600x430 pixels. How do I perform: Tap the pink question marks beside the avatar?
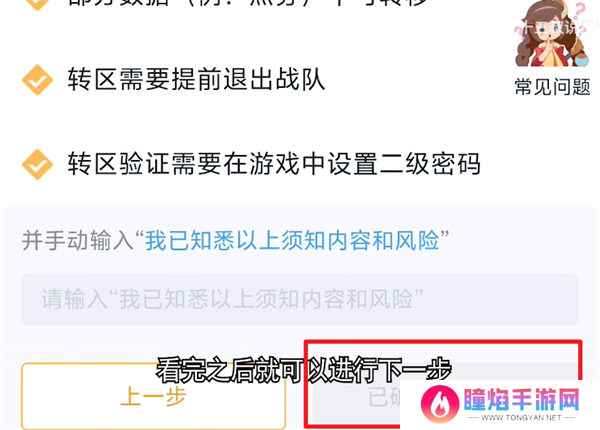(x=579, y=17)
